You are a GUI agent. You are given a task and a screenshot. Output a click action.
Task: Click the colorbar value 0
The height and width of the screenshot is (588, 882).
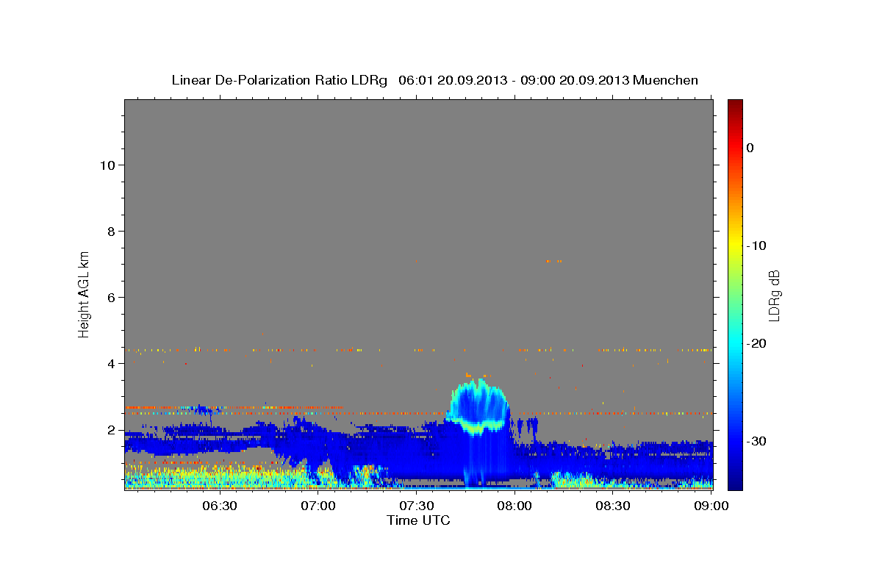click(750, 148)
